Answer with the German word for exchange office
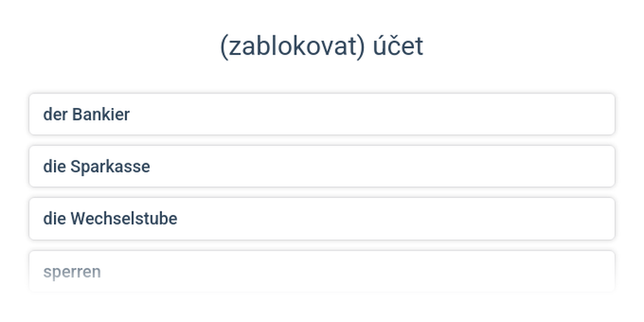Screen dimensions: 644x322 pyautogui.click(x=322, y=219)
